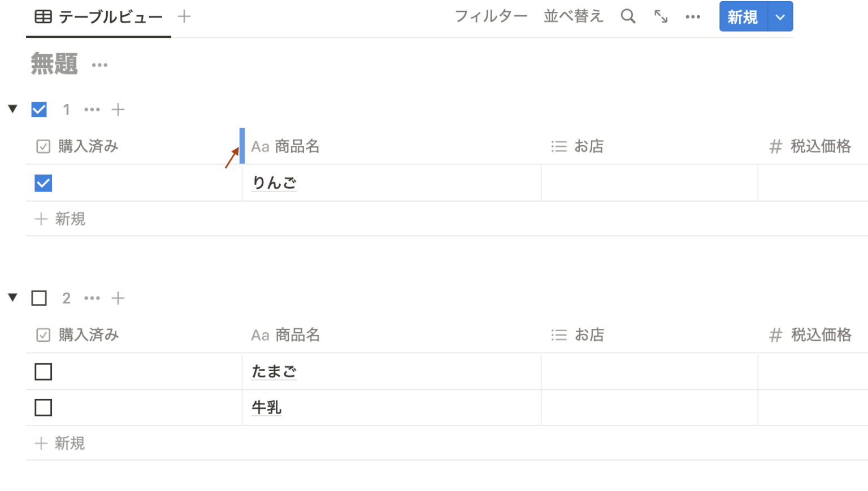Open group 1 options three-dot menu
The height and width of the screenshot is (491, 868).
92,110
